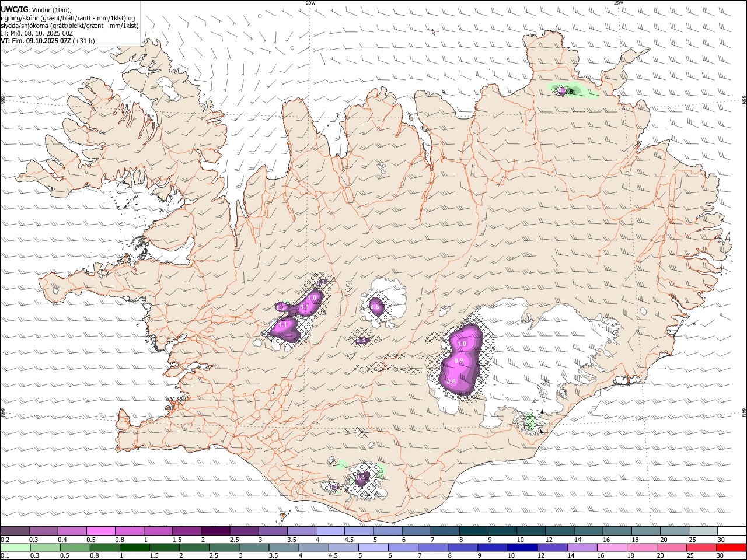The width and height of the screenshot is (747, 560).
Task: Click the pale green swatch labeled 0.1 in bottom legend row
Action: click(15, 547)
